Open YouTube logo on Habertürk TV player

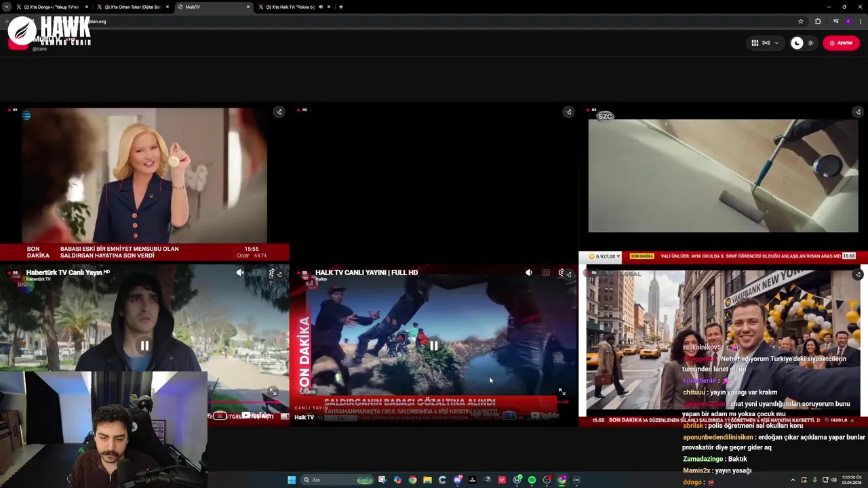[x=256, y=415]
